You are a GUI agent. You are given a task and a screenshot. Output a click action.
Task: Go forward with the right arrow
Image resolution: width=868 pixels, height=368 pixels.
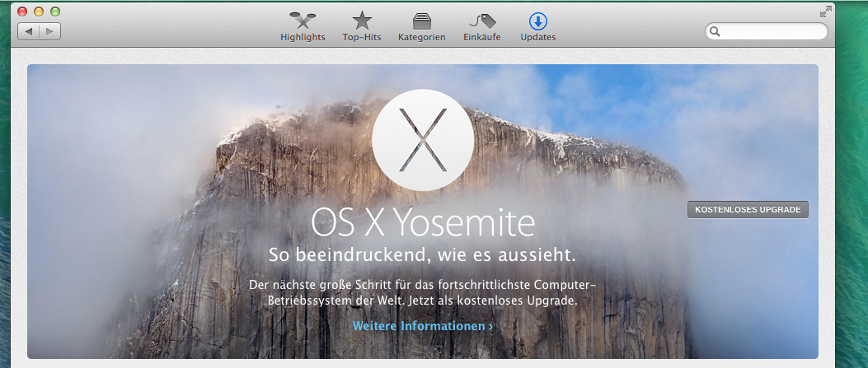pyautogui.click(x=49, y=31)
